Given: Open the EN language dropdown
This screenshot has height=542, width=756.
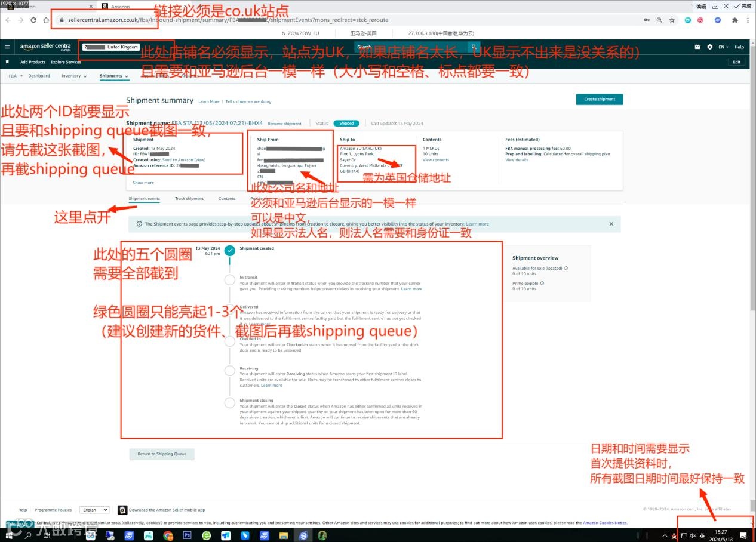Looking at the screenshot, I should (723, 47).
